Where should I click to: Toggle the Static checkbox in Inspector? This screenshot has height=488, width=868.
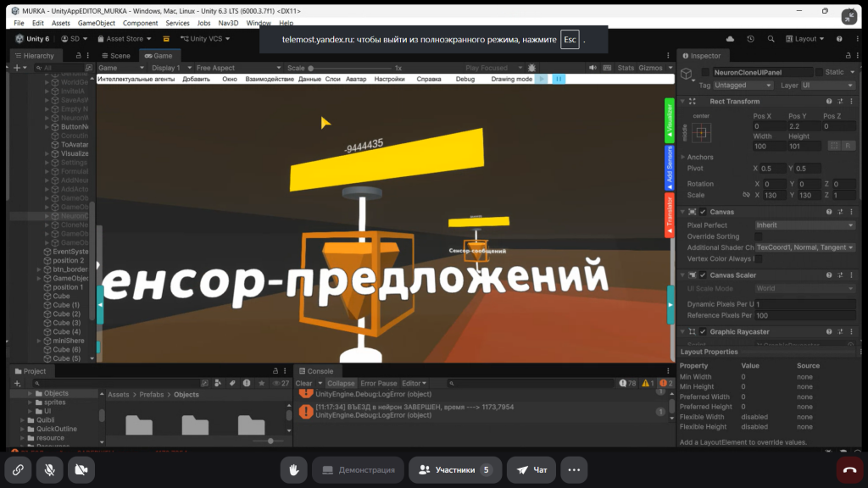click(x=819, y=73)
